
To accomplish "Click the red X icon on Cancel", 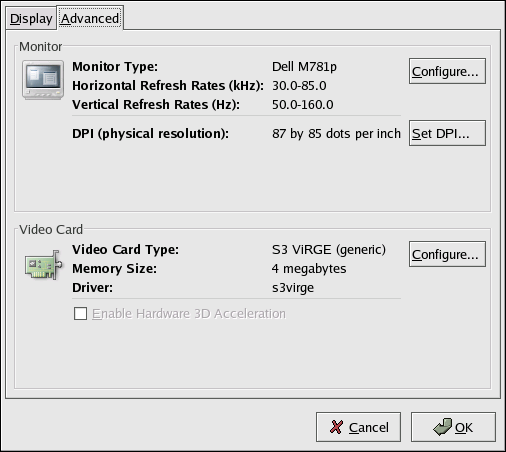I will (336, 427).
